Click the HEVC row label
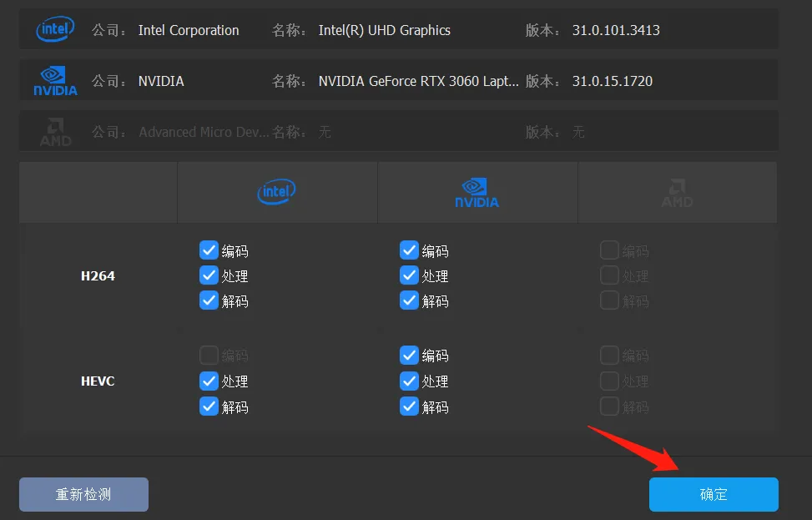Viewport: 812px width, 520px height. [98, 381]
